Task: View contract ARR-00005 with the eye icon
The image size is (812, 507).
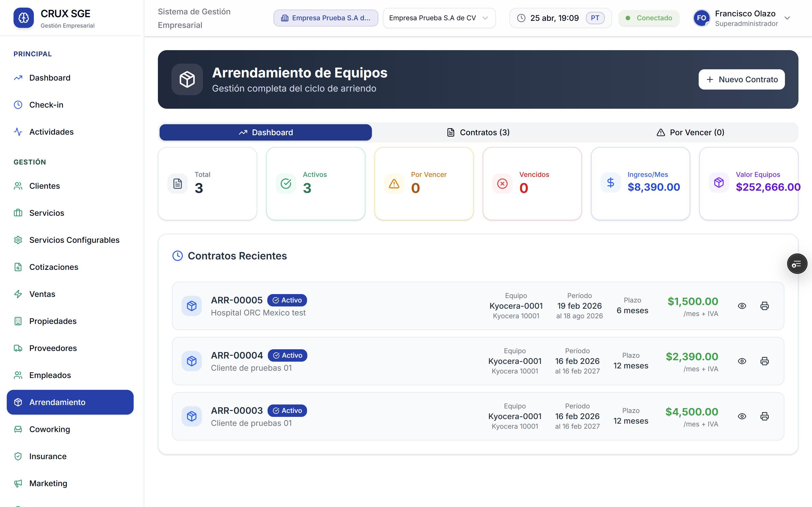Action: pyautogui.click(x=742, y=306)
